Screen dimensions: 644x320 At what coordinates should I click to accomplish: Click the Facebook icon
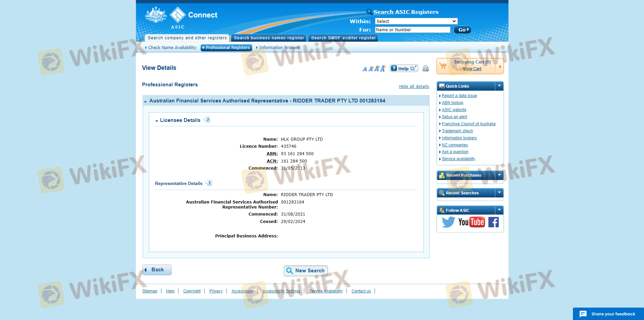(x=493, y=222)
